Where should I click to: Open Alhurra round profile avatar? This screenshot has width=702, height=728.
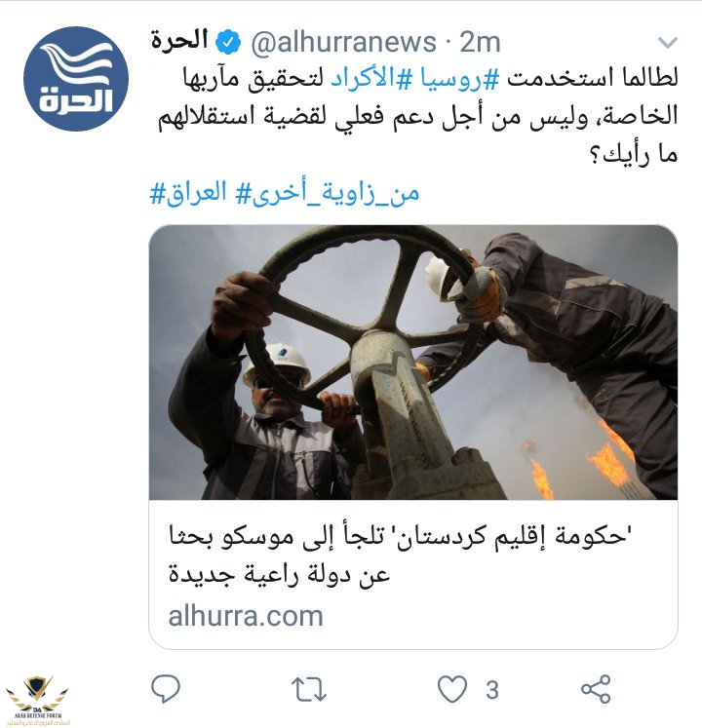click(76, 79)
